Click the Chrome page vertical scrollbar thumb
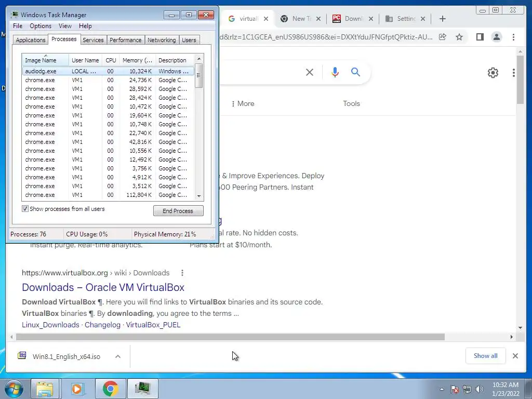Screen dimensions: 532x399 520,79
